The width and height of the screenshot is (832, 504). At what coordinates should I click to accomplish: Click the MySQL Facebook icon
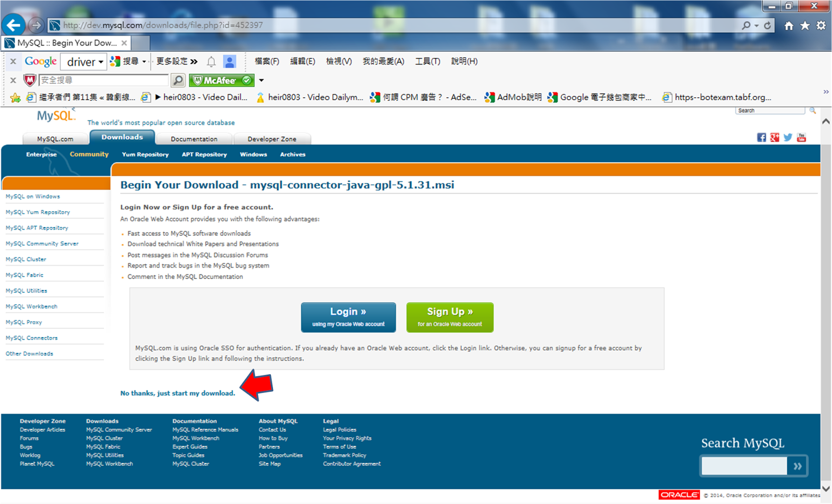pyautogui.click(x=761, y=137)
